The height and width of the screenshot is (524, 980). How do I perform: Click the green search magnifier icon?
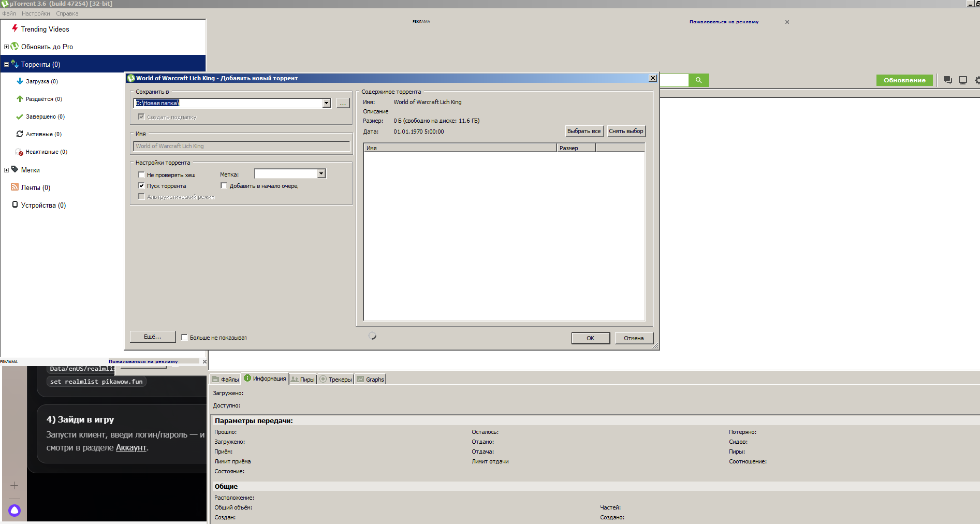[698, 80]
